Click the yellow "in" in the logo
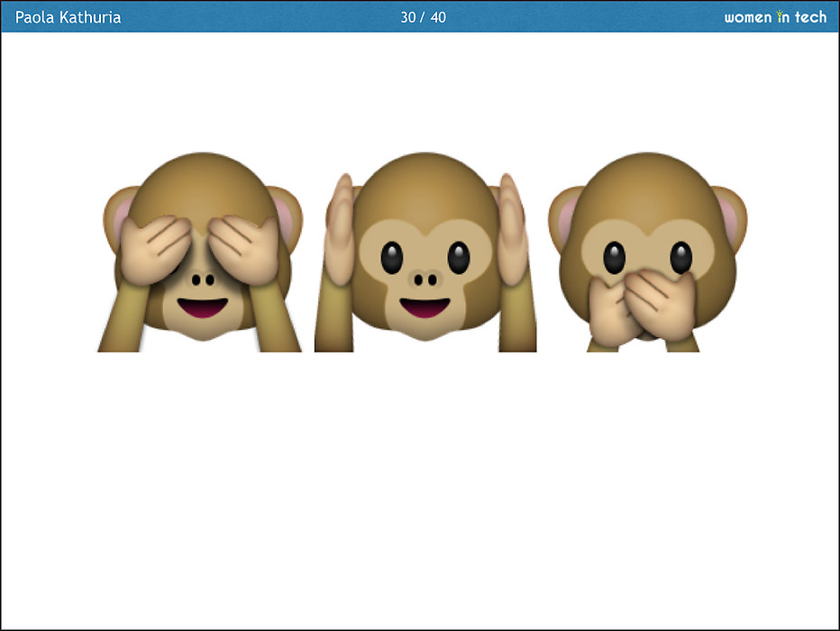840x631 pixels. [x=783, y=17]
